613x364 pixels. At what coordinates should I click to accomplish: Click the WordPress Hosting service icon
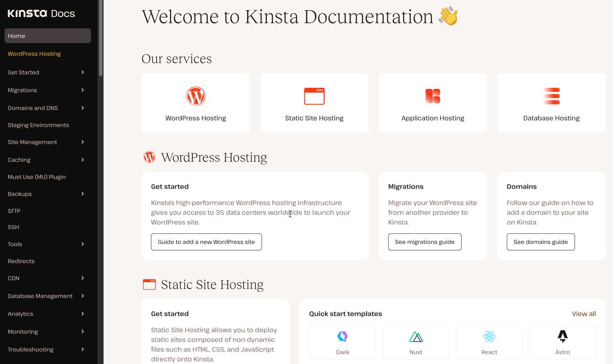(196, 95)
